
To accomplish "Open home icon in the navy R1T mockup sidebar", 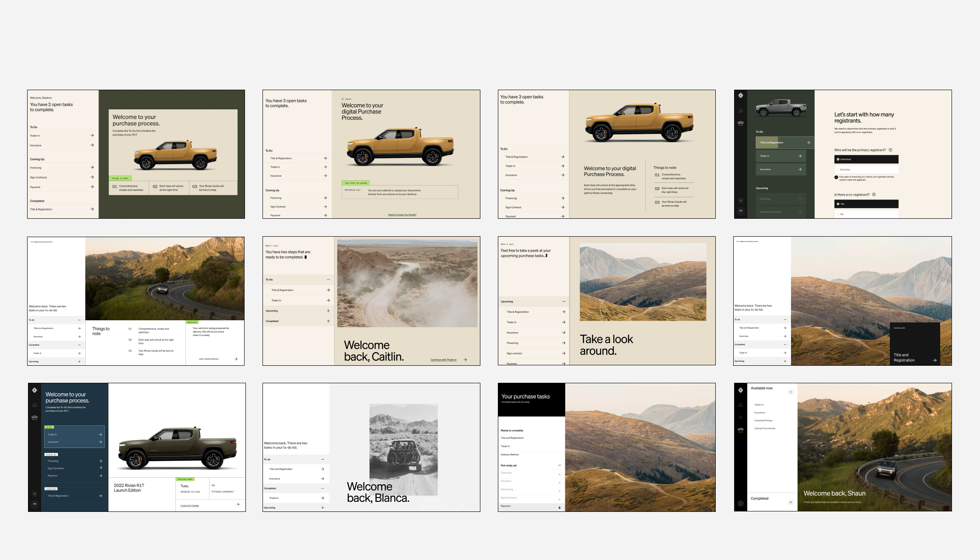I will point(35,405).
